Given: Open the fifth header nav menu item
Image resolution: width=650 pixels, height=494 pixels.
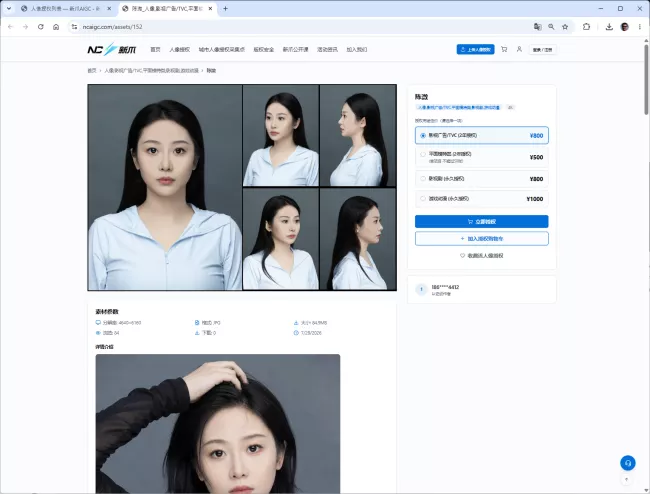Looking at the screenshot, I should pyautogui.click(x=296, y=49).
